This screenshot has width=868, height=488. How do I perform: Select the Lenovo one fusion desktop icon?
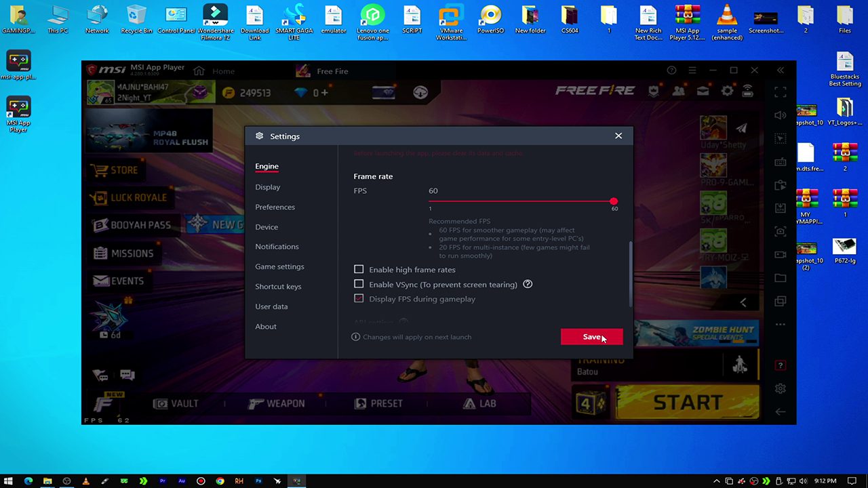(372, 22)
